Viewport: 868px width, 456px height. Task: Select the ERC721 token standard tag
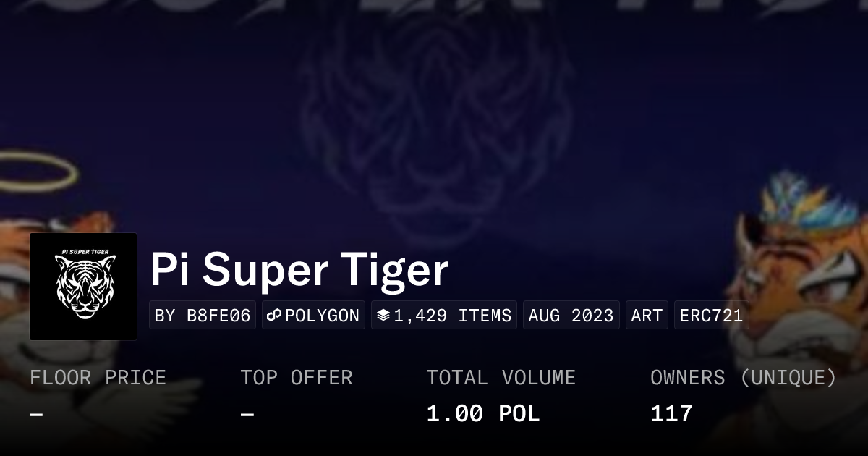[711, 316]
